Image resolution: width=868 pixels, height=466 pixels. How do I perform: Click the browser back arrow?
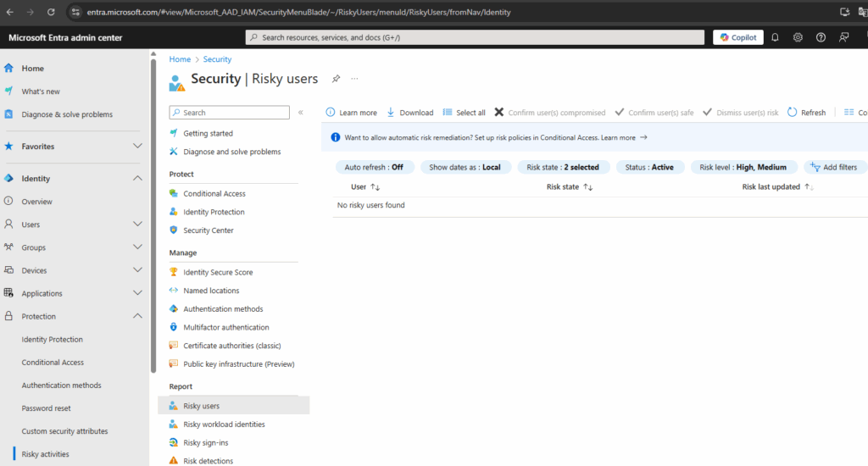10,12
